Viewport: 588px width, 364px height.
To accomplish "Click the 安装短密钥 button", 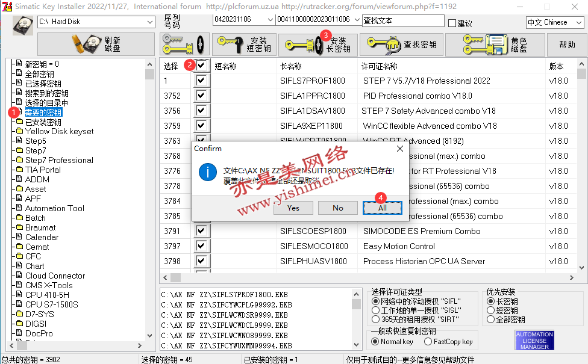I will tap(244, 45).
